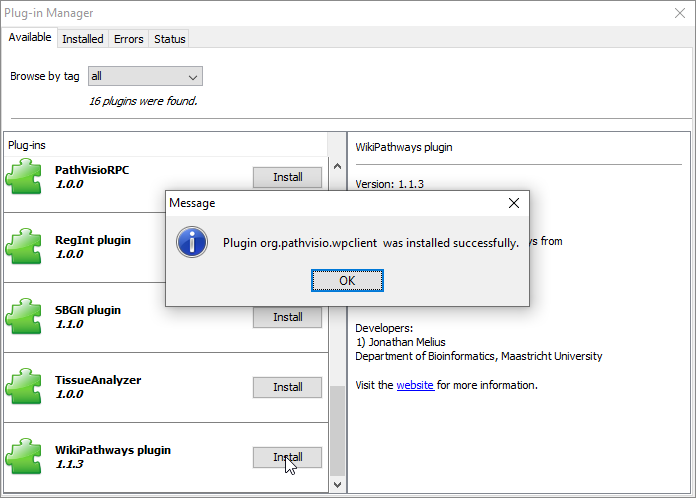Open the Status tab

(170, 39)
